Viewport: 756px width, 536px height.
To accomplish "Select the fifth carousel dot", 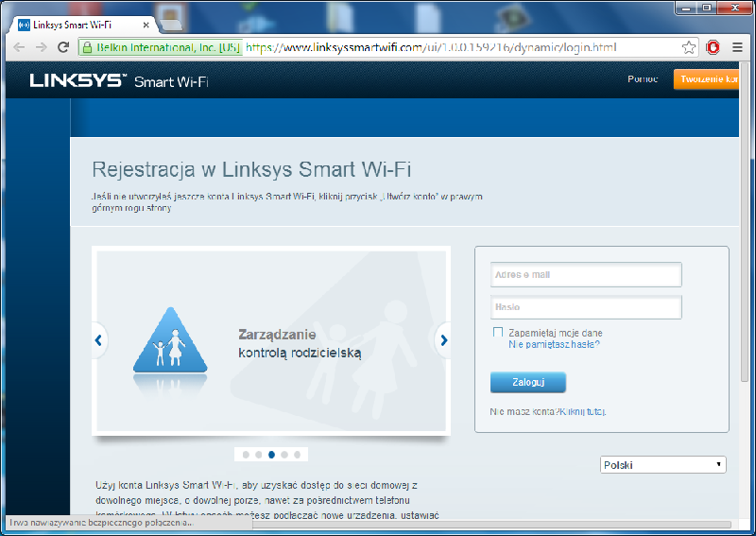I will pos(297,455).
